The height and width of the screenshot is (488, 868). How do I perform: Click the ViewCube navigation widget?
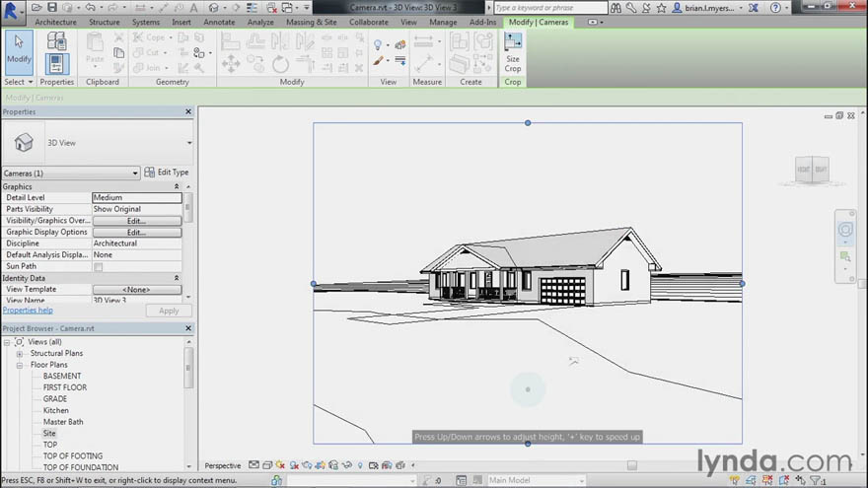click(x=812, y=170)
